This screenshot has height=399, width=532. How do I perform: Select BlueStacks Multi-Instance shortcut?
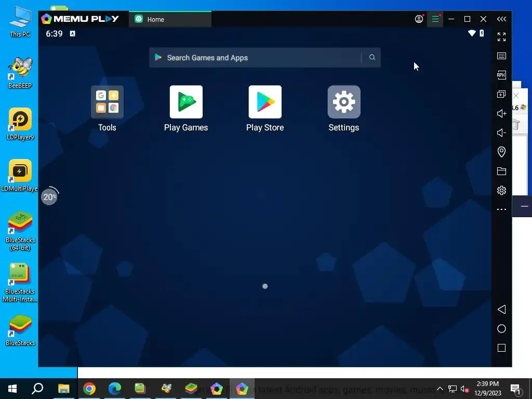click(x=20, y=282)
